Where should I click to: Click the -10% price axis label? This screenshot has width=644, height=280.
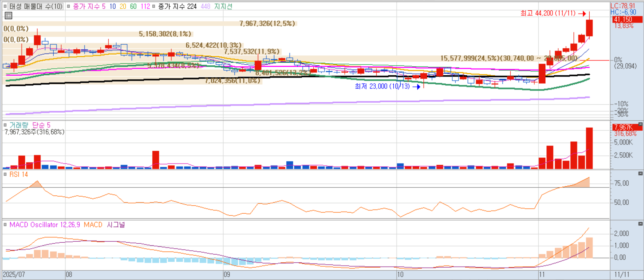coord(621,104)
